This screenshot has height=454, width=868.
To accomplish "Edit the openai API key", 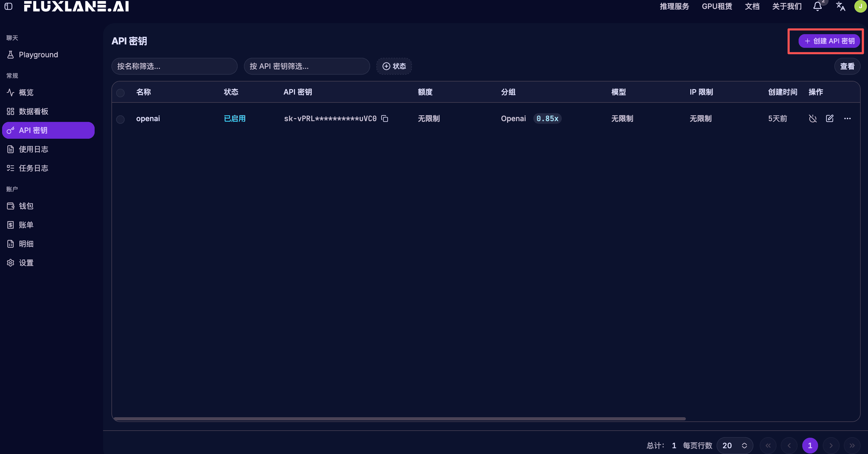I will (x=830, y=118).
